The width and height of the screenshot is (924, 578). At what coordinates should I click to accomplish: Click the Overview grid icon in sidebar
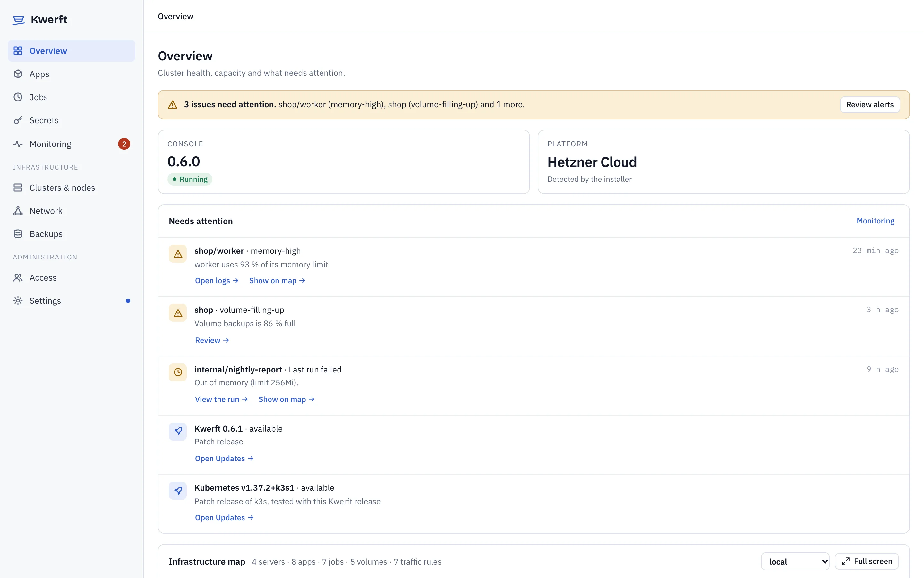point(18,51)
